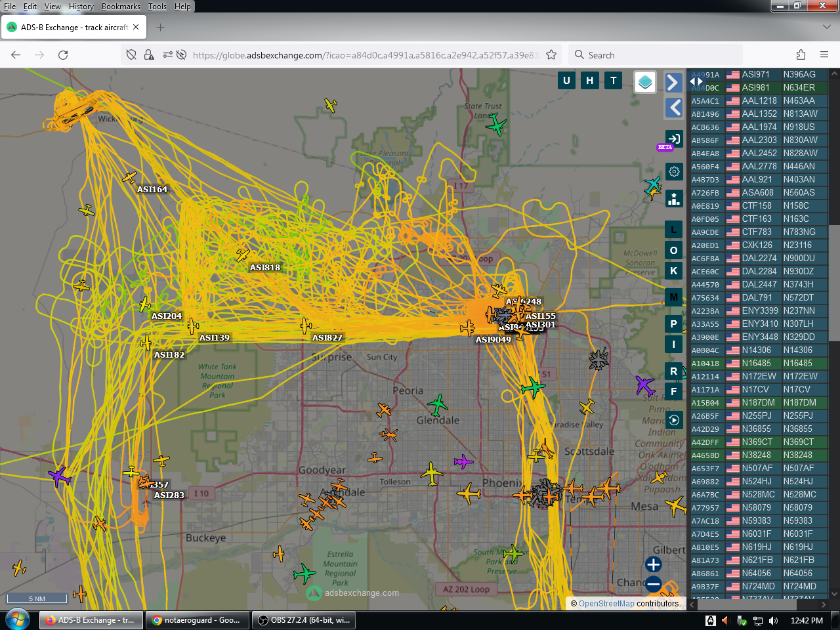Switch to OBS 27.2.4 in taskbar
This screenshot has width=840, height=630.
(304, 620)
